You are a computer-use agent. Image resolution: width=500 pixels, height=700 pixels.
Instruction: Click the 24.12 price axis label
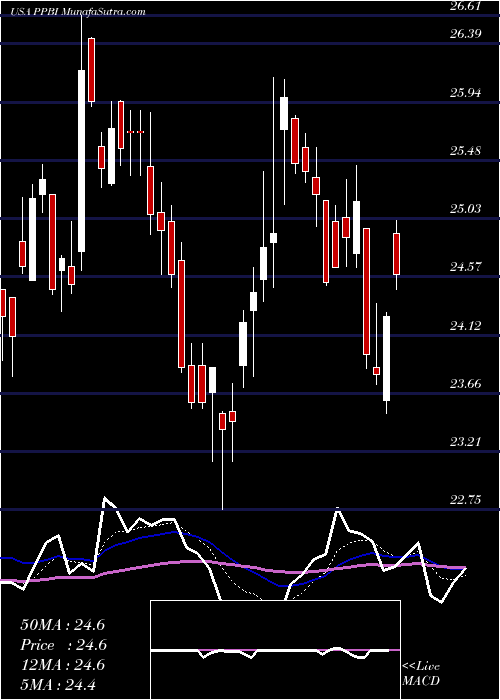pyautogui.click(x=465, y=326)
